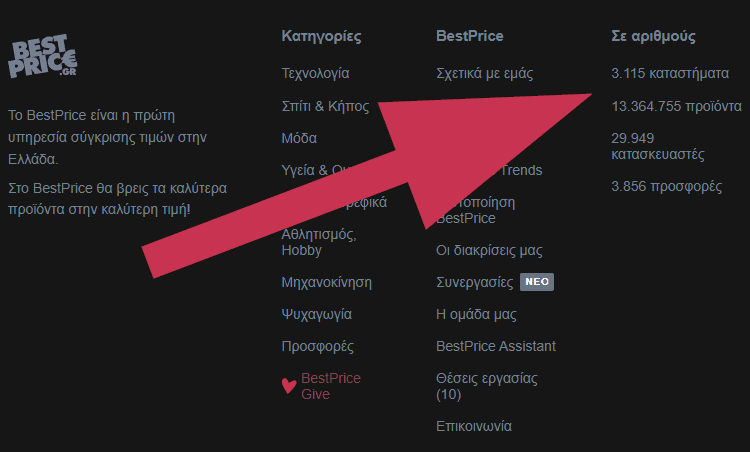Open Η ομάδα μας page

click(x=476, y=314)
